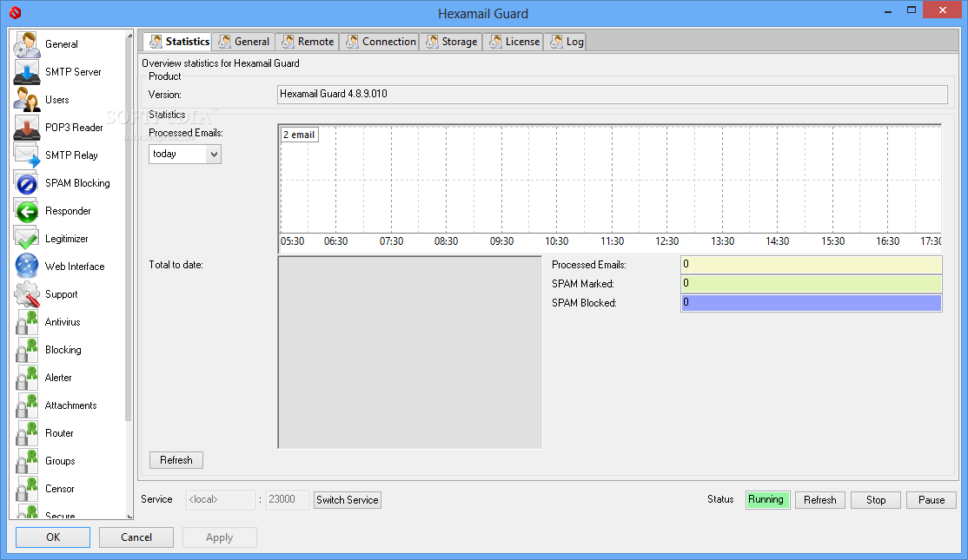Switch to the Connection tab label

pyautogui.click(x=389, y=42)
